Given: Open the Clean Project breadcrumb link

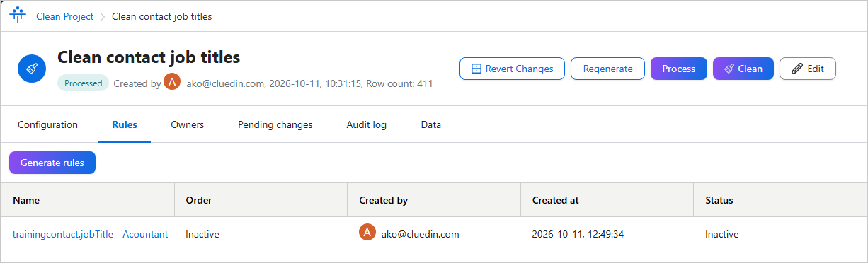Looking at the screenshot, I should 64,16.
